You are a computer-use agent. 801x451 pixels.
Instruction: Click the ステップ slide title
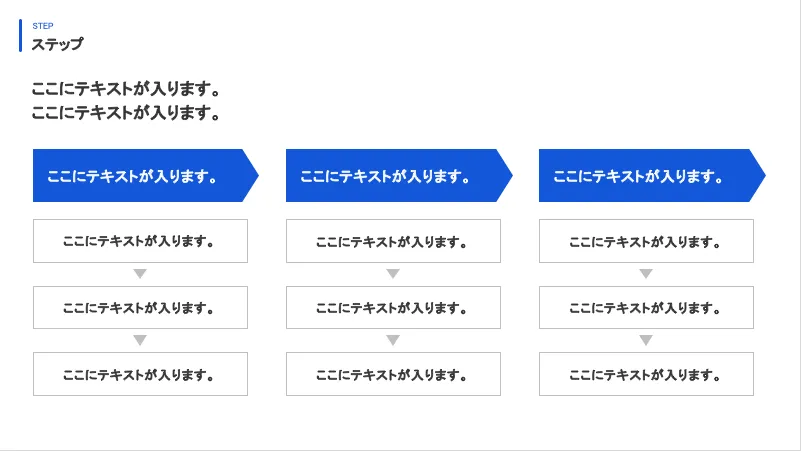coord(57,44)
